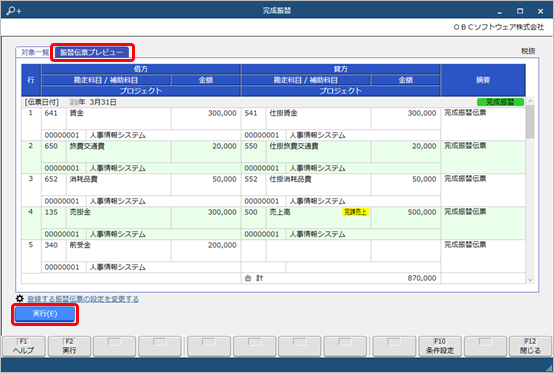Click the green 完成振替 badge
This screenshot has width=554, height=373.
(500, 102)
